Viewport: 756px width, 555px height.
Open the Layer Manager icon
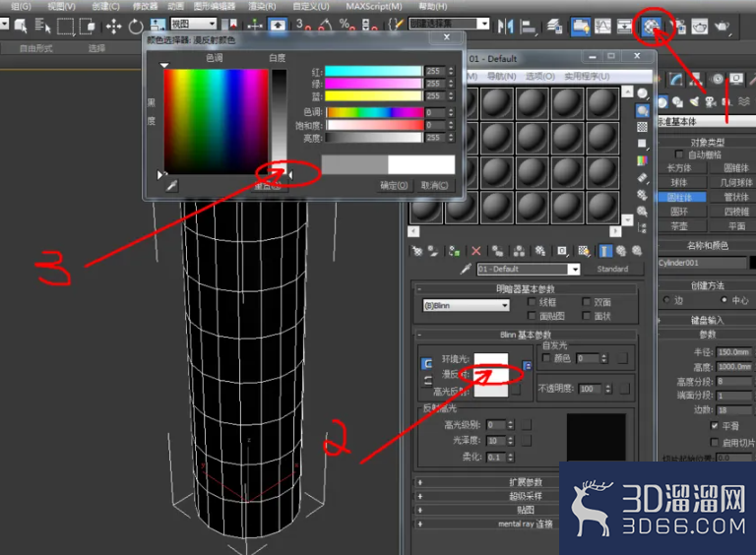pos(554,26)
